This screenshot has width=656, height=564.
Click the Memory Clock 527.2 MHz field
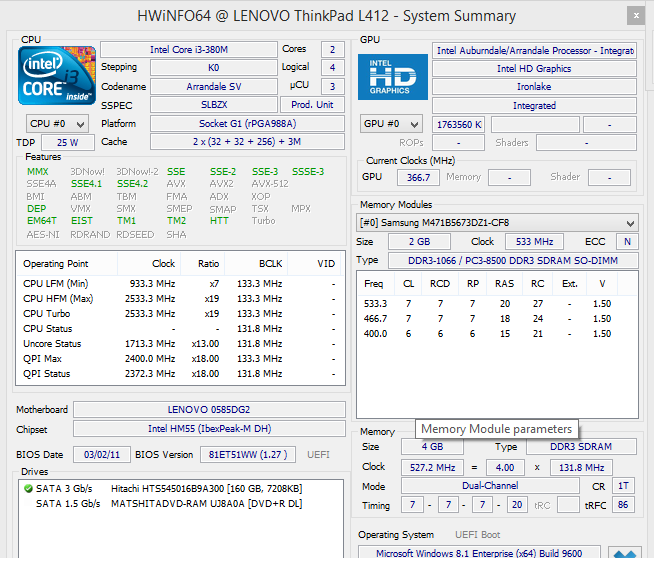pos(432,467)
